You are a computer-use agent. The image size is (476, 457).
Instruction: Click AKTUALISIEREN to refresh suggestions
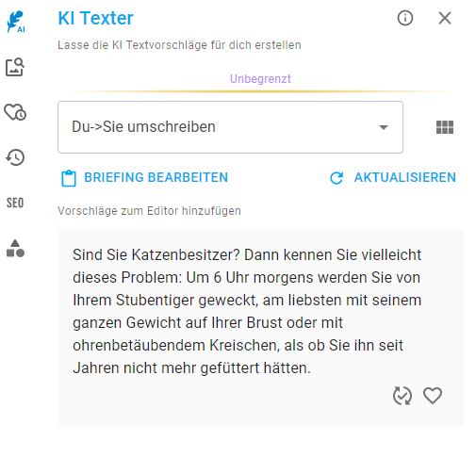405,177
